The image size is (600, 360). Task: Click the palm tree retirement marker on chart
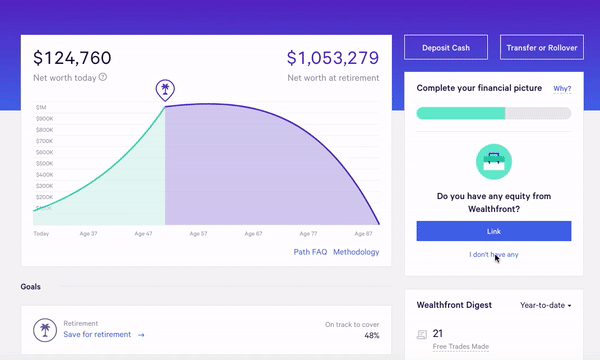pyautogui.click(x=165, y=90)
